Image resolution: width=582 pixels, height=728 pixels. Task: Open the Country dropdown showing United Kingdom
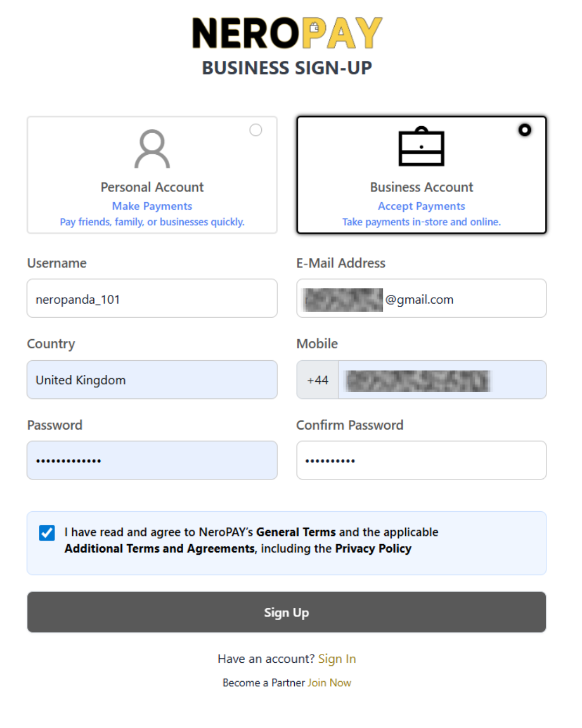(x=151, y=380)
